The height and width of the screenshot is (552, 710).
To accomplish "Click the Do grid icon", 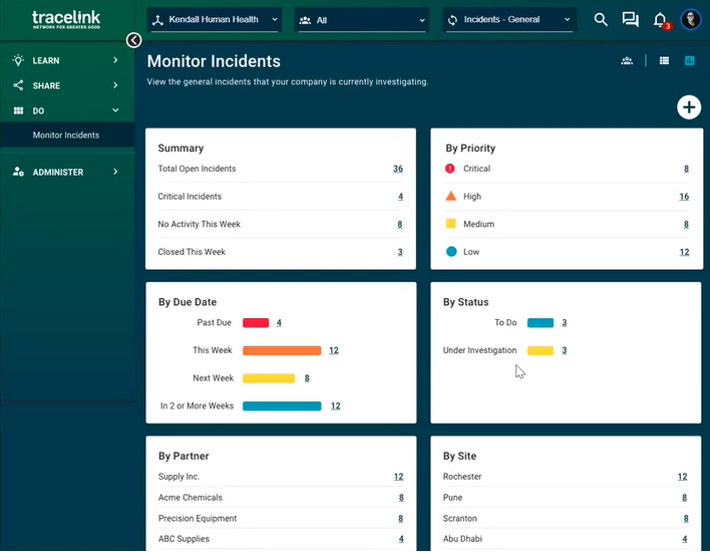I will tap(18, 110).
